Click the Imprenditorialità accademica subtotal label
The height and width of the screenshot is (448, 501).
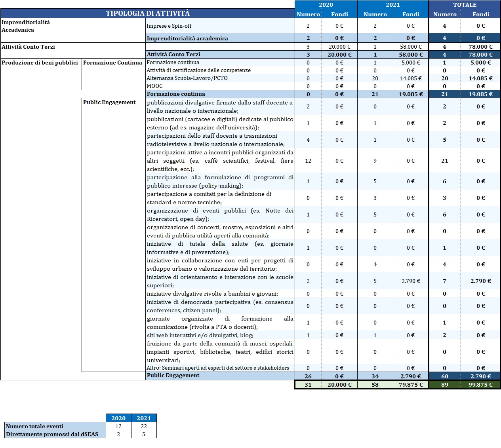(x=187, y=38)
